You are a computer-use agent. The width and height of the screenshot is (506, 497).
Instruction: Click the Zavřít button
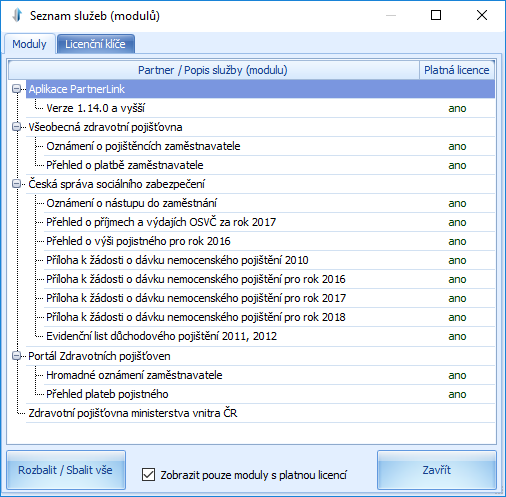[437, 470]
